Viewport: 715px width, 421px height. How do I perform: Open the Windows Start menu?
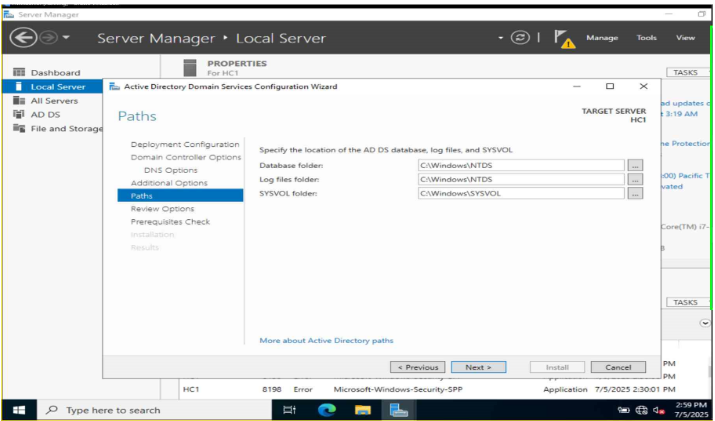tap(19, 410)
